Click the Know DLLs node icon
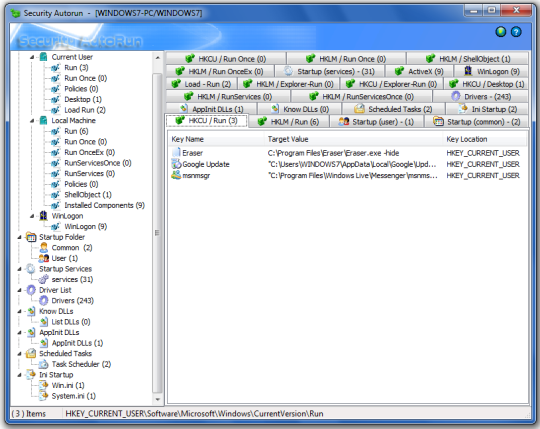540x429 pixels. [x=31, y=311]
